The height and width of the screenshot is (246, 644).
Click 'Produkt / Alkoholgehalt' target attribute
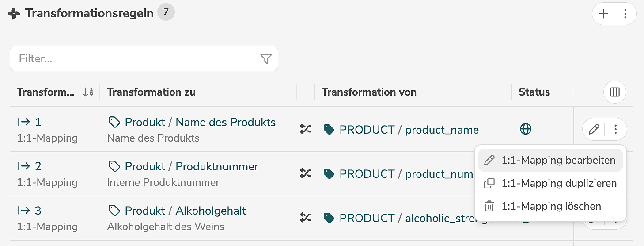185,211
